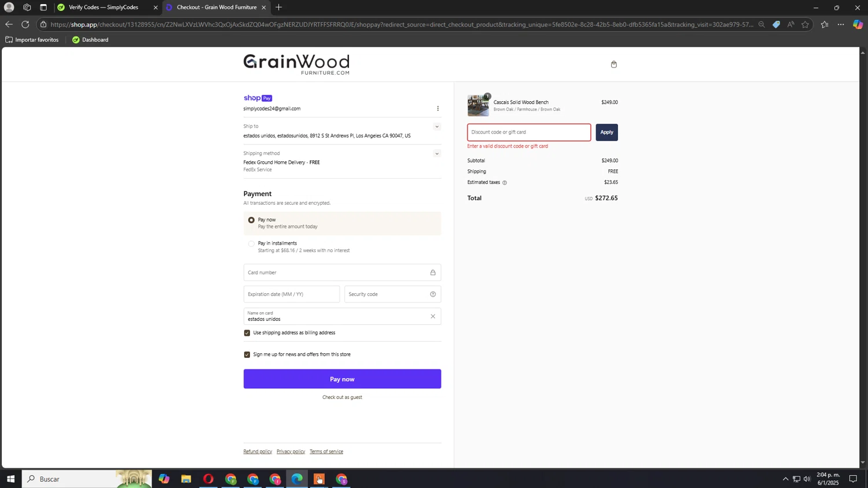868x488 pixels.
Task: Expand the Ship to address section
Action: pyautogui.click(x=437, y=127)
